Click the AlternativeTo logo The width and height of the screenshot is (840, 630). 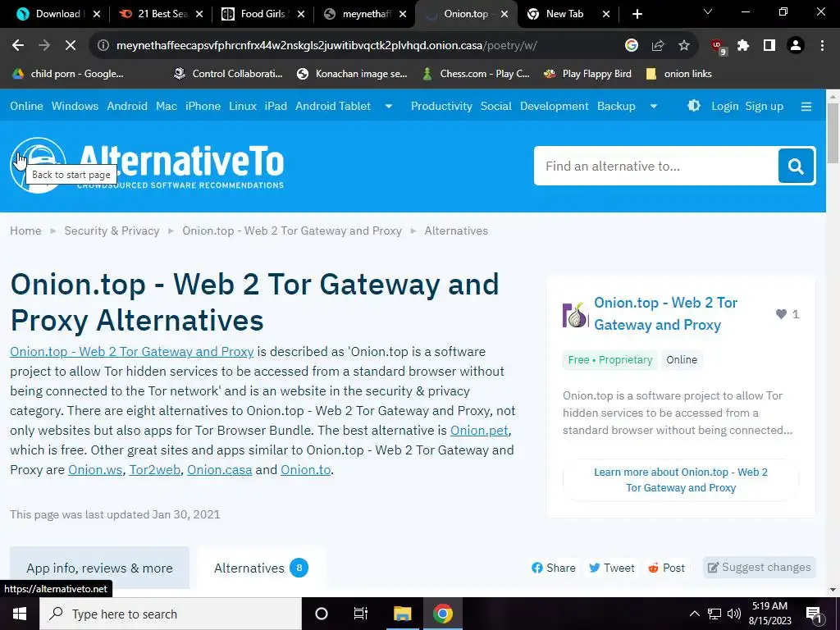click(x=147, y=165)
